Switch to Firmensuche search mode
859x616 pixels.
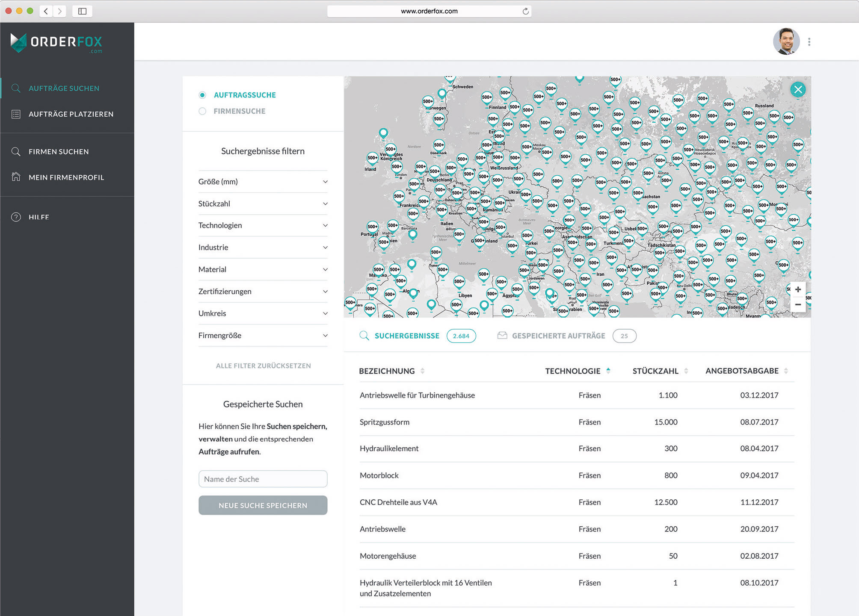(202, 111)
